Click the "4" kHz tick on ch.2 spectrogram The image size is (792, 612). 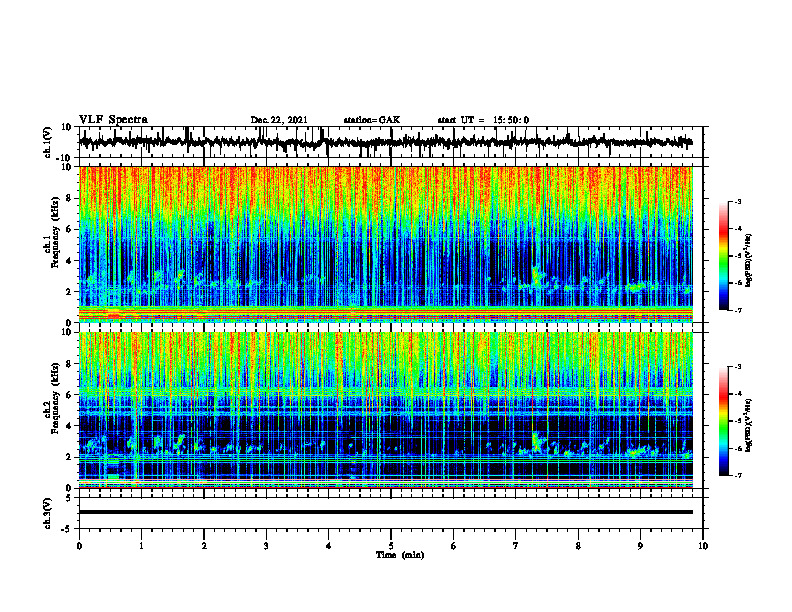click(69, 426)
